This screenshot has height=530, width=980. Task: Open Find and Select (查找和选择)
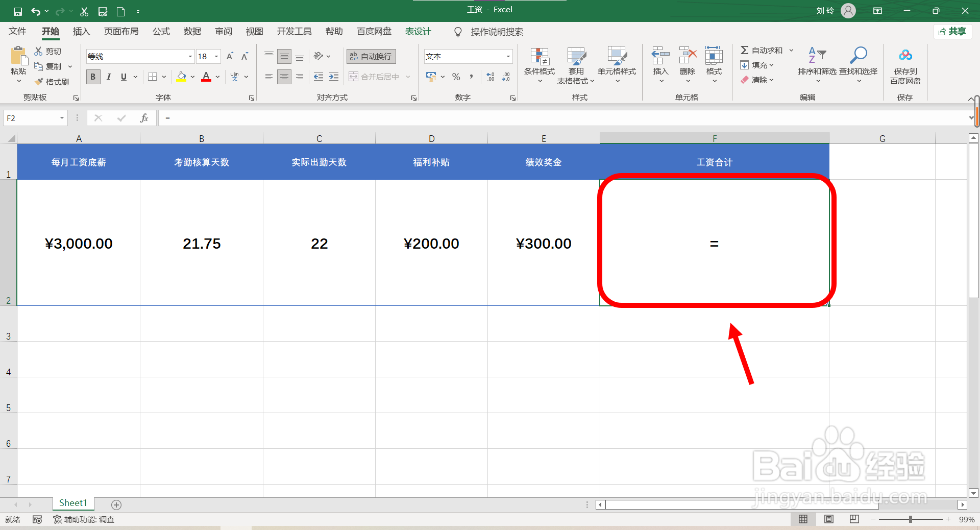click(859, 65)
